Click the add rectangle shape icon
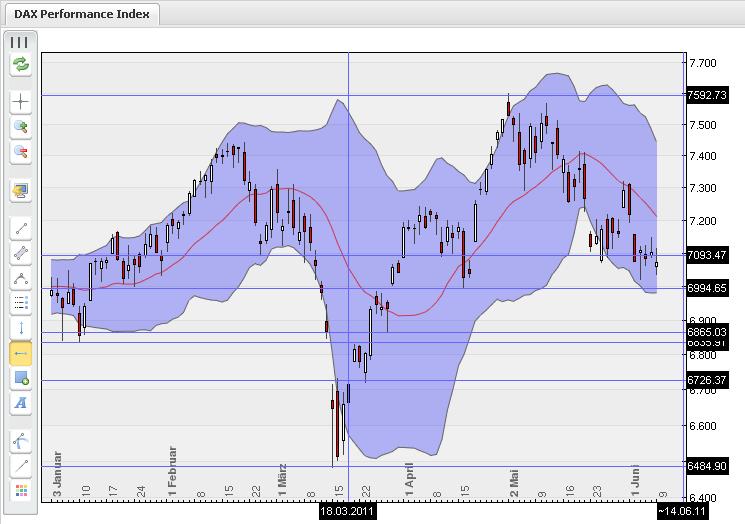This screenshot has width=745, height=524. tap(20, 379)
